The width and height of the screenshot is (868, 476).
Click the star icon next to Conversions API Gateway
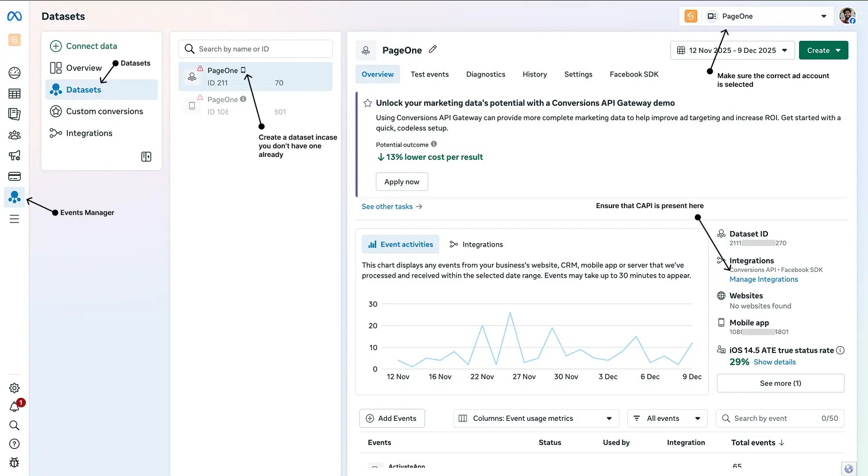[367, 103]
